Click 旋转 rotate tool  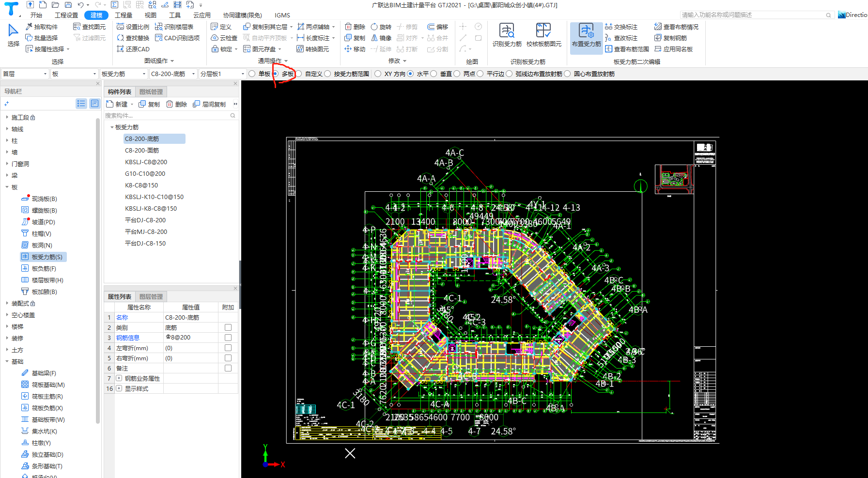381,27
